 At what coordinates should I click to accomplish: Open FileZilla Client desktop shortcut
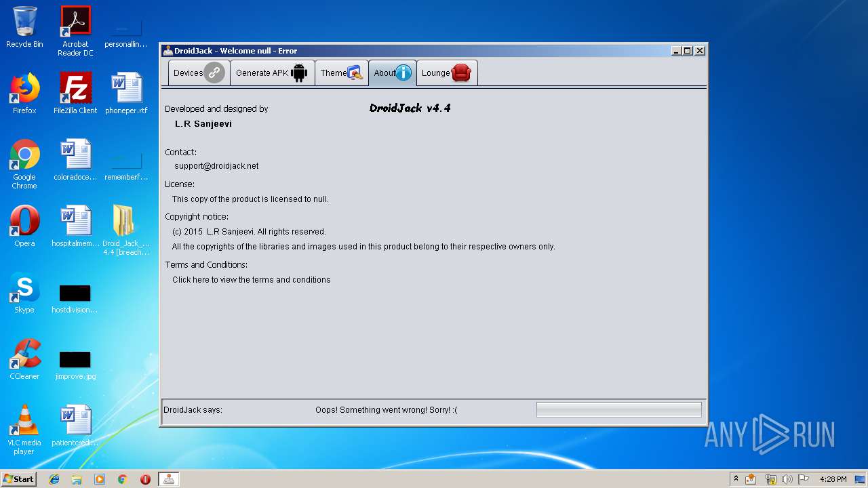click(x=75, y=94)
